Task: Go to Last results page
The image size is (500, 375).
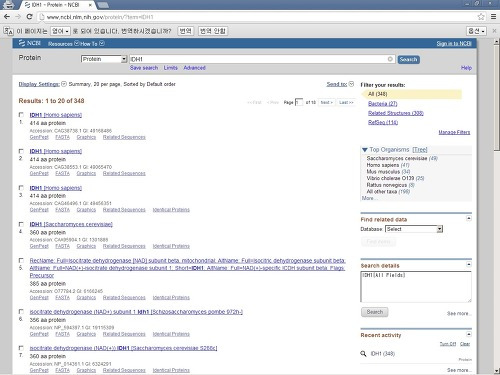Action: point(346,102)
